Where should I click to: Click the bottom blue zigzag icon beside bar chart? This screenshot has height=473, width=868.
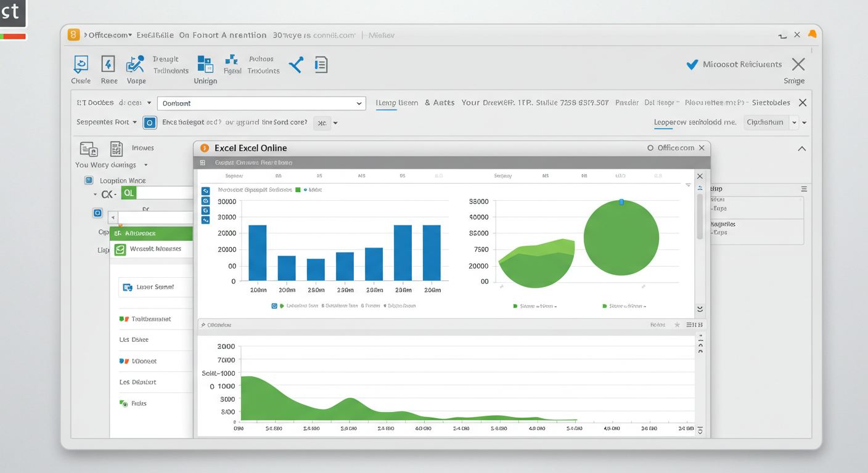pos(206,220)
